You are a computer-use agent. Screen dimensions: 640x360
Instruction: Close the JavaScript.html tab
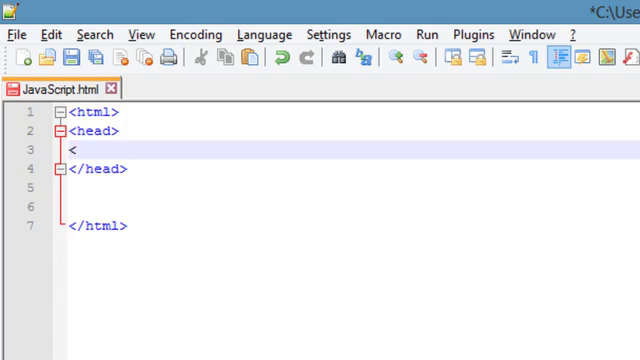[111, 88]
